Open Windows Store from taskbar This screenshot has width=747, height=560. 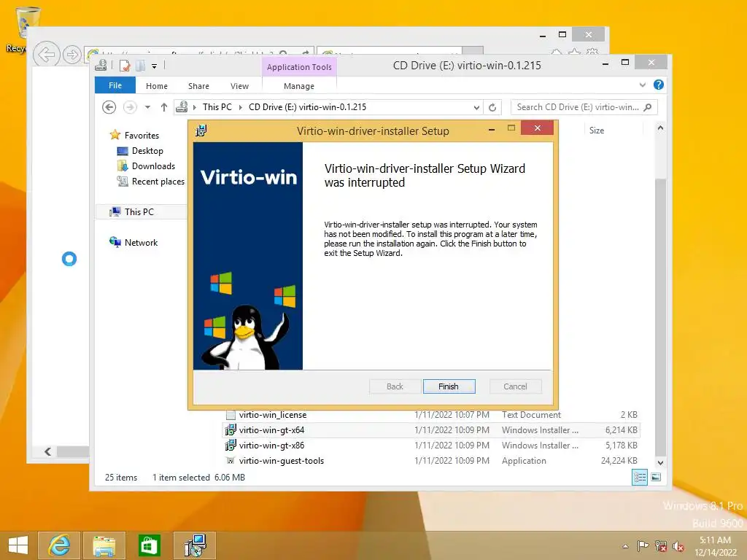[x=149, y=545]
